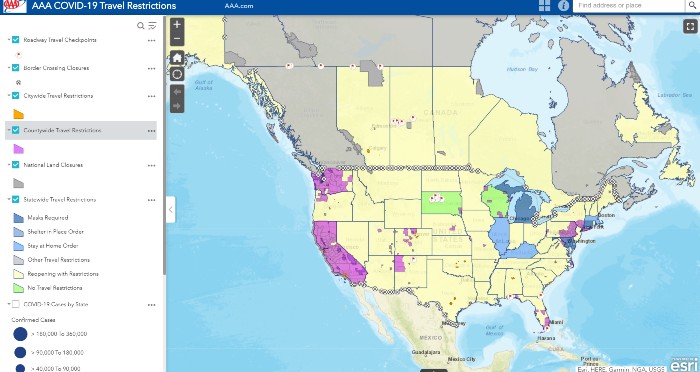Select the Roadway Travel Checkpoints layer name
This screenshot has width=700, height=372.
pyautogui.click(x=60, y=40)
